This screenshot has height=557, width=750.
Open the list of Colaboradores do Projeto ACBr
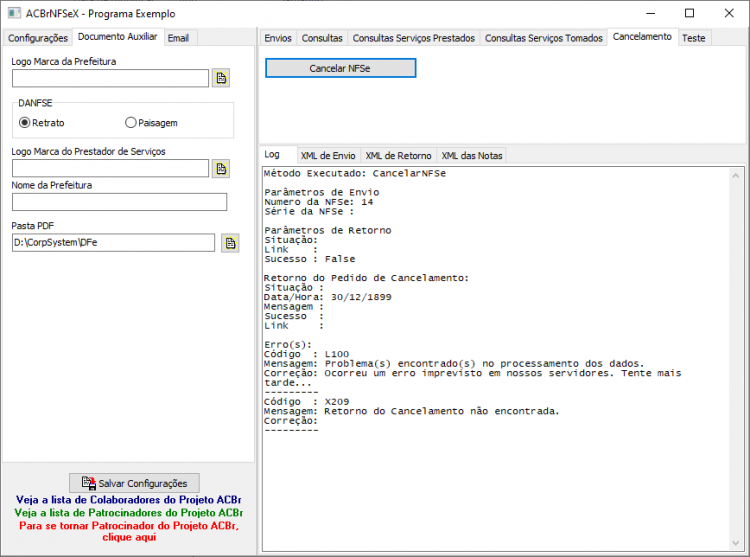click(129, 500)
